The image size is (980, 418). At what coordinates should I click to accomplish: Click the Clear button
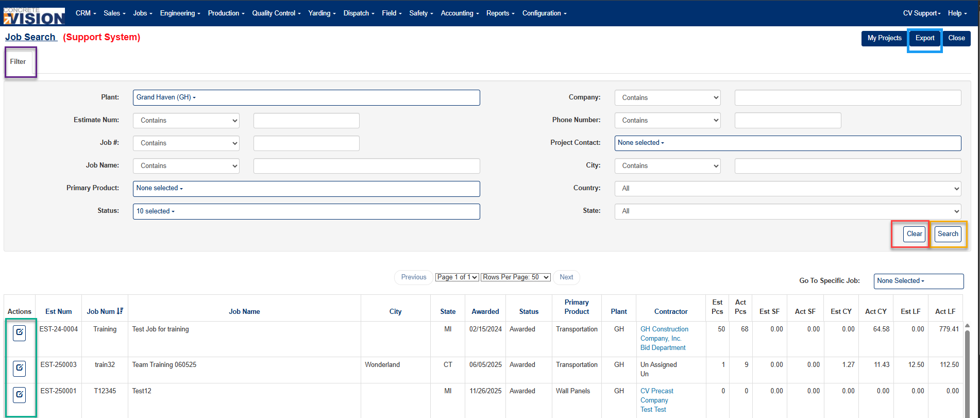click(x=914, y=234)
